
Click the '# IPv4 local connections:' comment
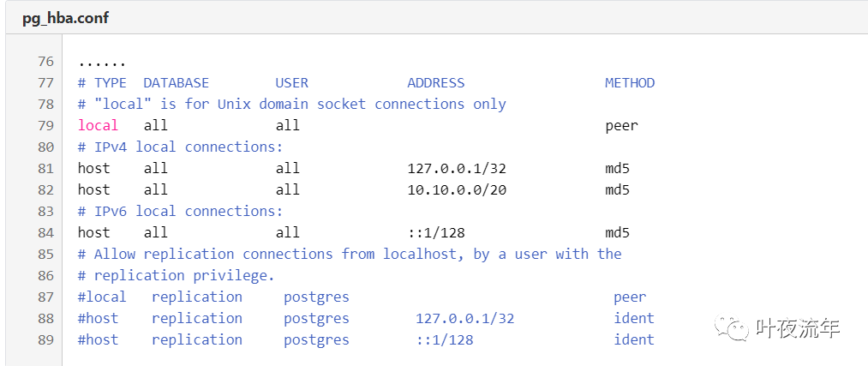tap(180, 147)
